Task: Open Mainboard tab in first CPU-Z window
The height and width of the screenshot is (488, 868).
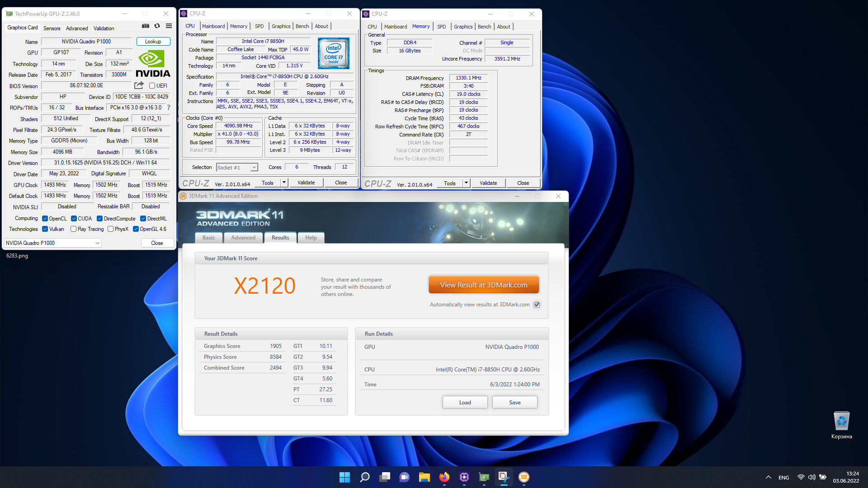Action: [x=213, y=26]
